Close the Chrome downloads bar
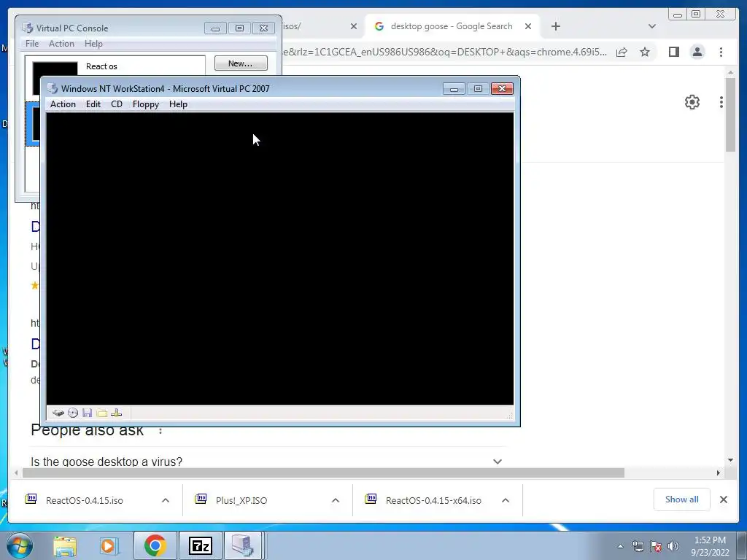Image resolution: width=747 pixels, height=560 pixels. 723,499
